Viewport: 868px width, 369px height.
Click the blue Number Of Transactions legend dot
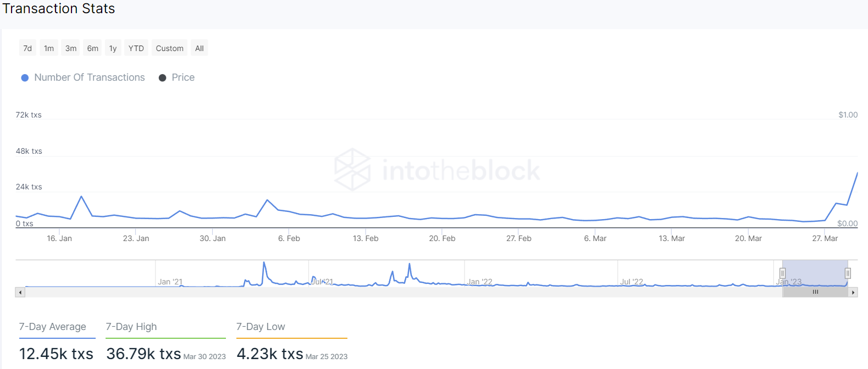pos(25,78)
